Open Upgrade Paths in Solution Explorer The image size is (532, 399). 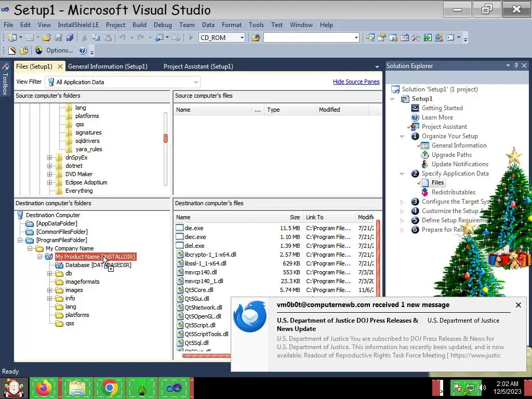tap(451, 155)
